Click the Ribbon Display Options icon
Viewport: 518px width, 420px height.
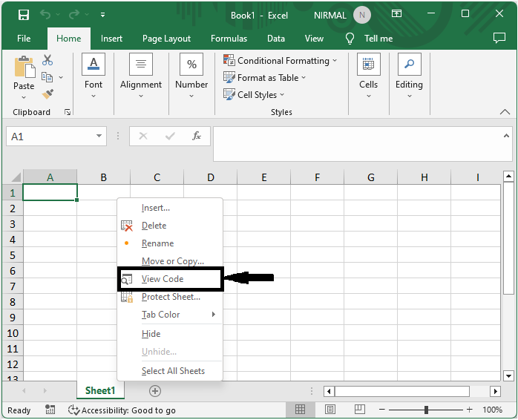[396, 14]
